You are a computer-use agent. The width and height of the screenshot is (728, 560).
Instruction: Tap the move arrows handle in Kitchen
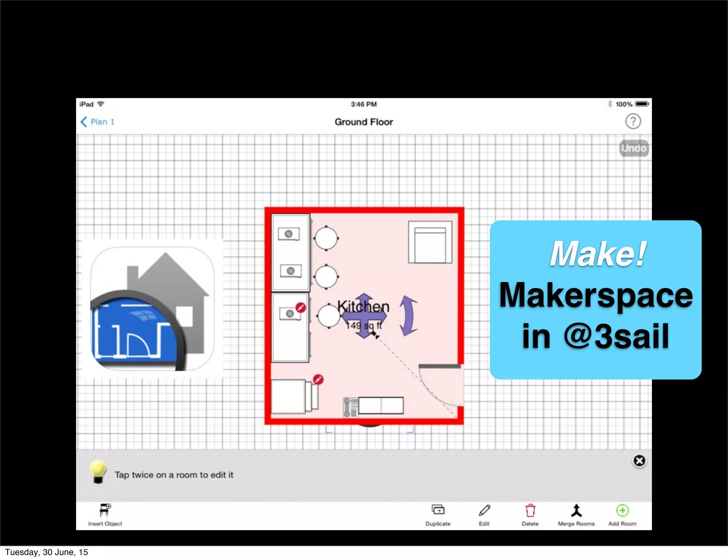tap(364, 316)
